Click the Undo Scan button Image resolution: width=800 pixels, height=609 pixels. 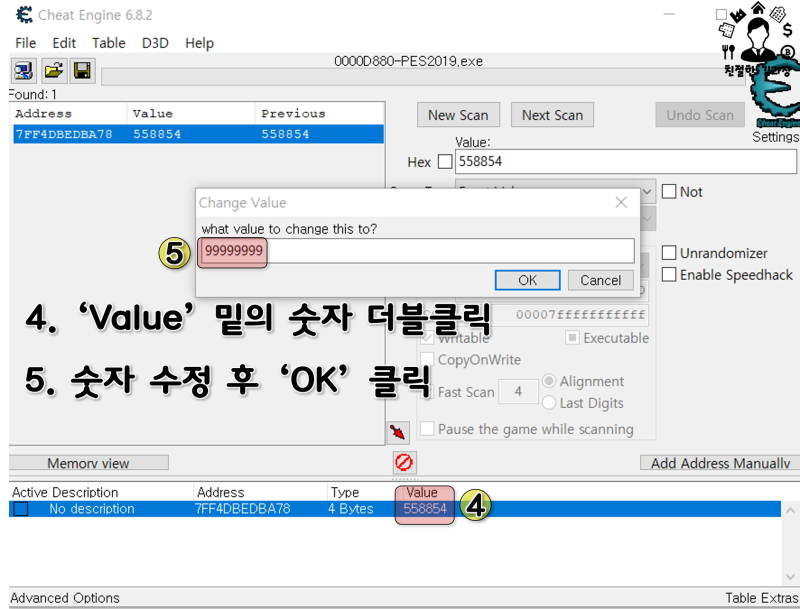(700, 115)
